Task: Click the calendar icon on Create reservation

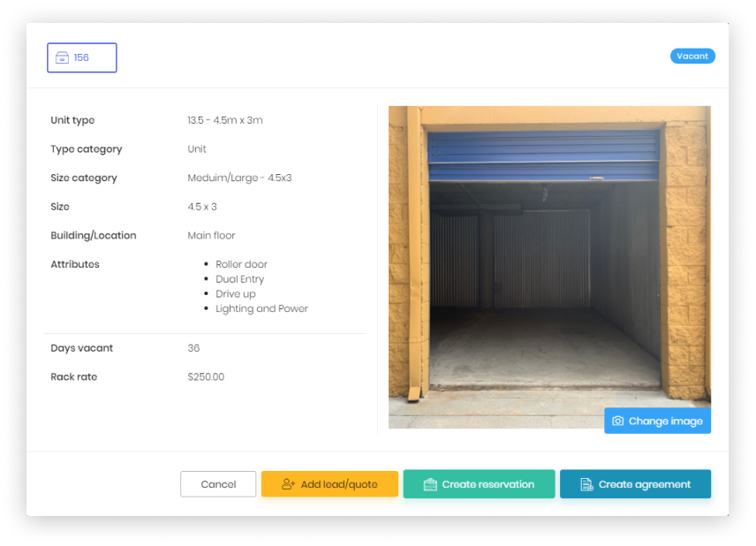Action: point(430,484)
